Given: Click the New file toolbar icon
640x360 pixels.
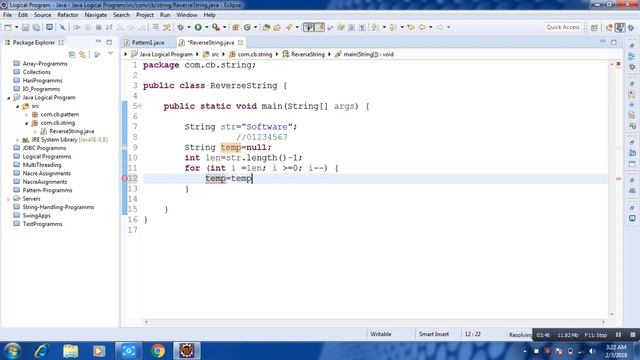Looking at the screenshot, I should pyautogui.click(x=8, y=27).
